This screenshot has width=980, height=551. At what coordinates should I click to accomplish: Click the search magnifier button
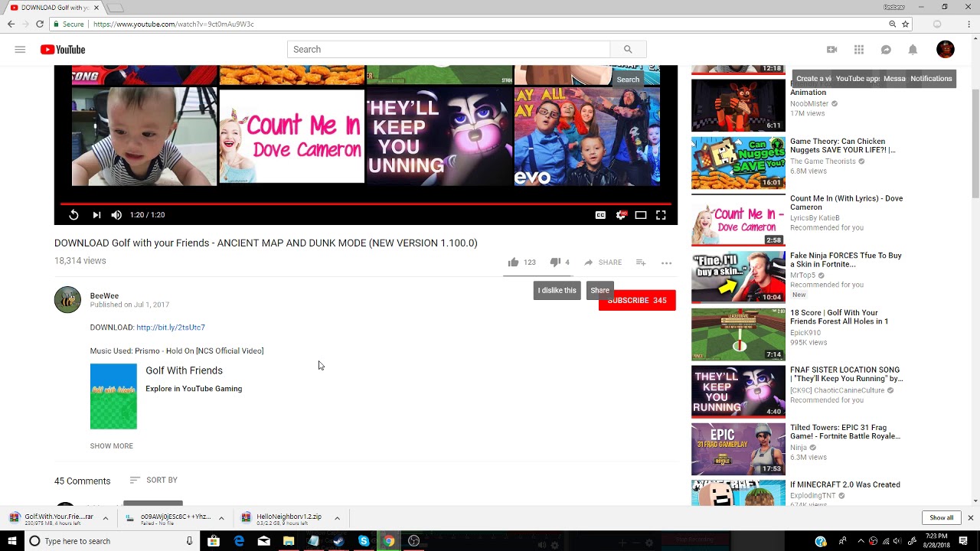[628, 50]
